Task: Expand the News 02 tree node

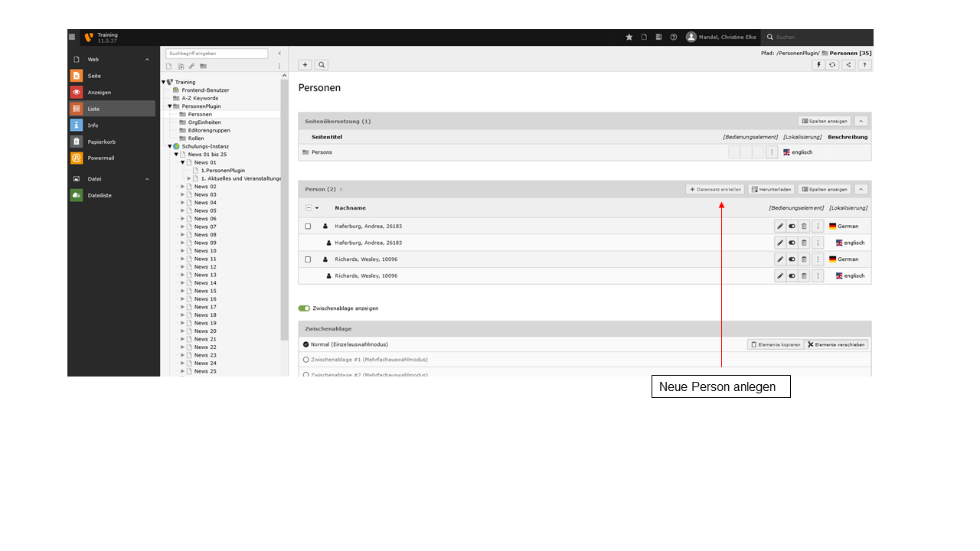Action: (x=182, y=187)
